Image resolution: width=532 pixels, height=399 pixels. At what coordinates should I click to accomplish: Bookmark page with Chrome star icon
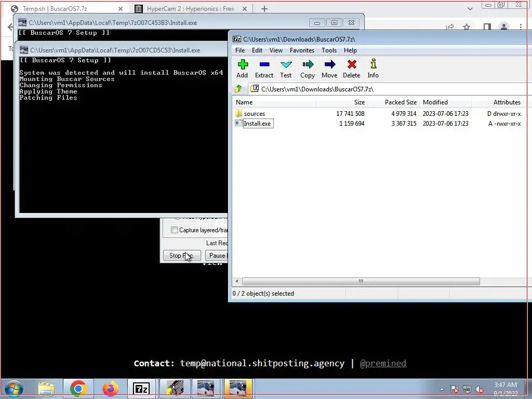coord(467,26)
